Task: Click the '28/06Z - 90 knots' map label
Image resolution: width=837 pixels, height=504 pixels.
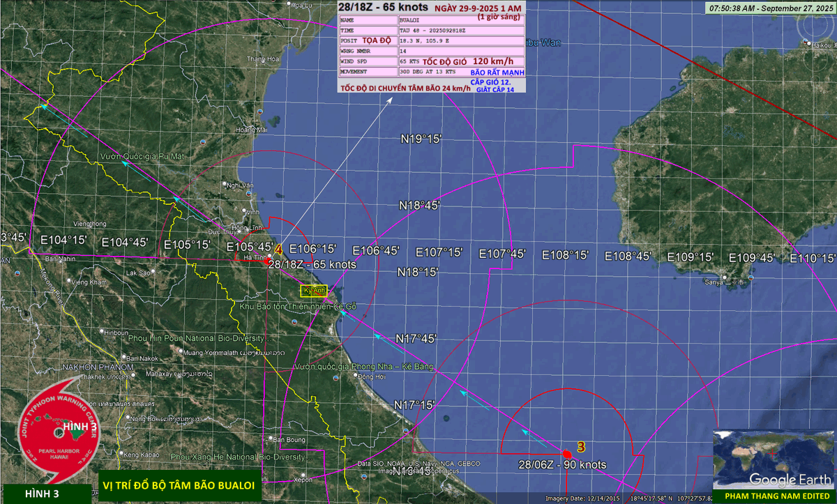Action: tap(562, 465)
